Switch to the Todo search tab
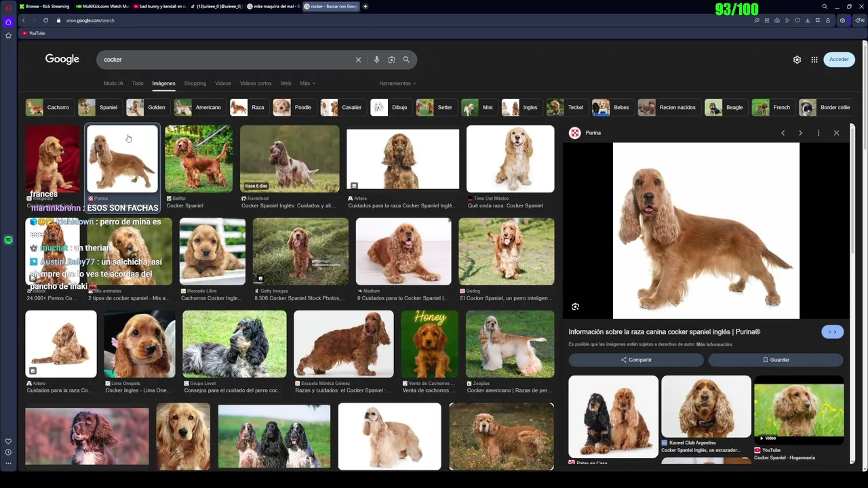 (138, 83)
